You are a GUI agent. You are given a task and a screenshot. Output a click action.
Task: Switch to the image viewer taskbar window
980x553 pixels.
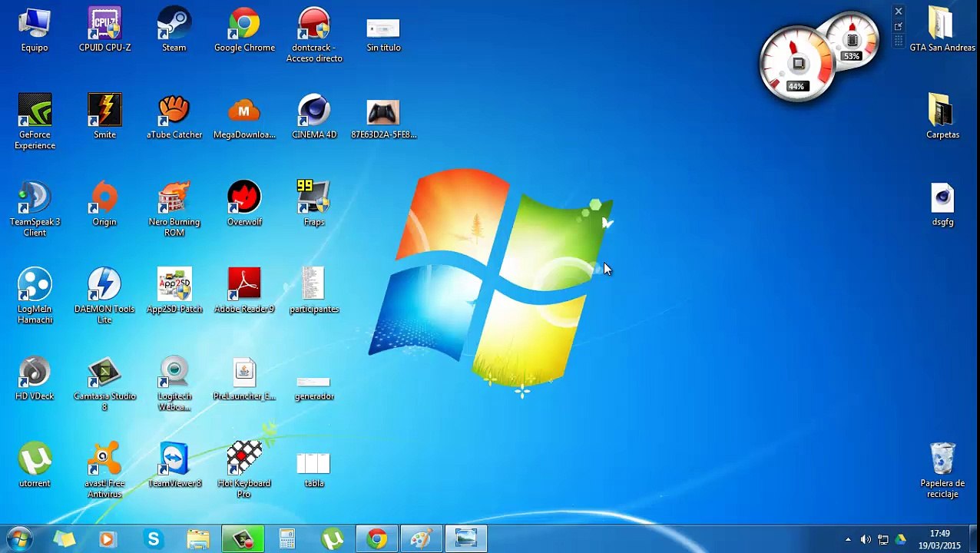[465, 539]
